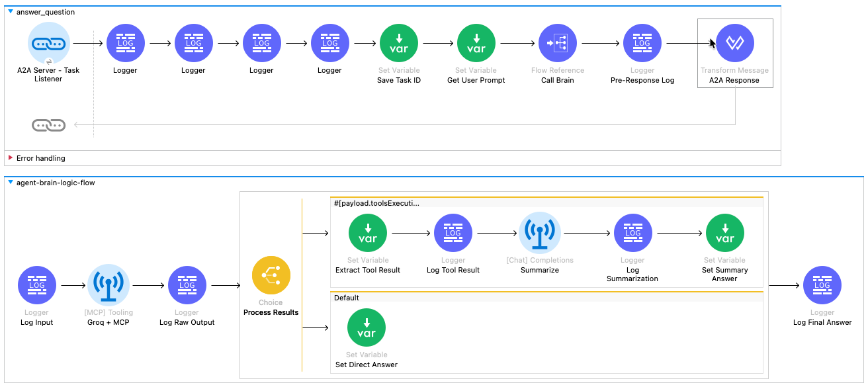The width and height of the screenshot is (868, 389).
Task: Click the Log Final Answer logger icon
Action: click(822, 284)
